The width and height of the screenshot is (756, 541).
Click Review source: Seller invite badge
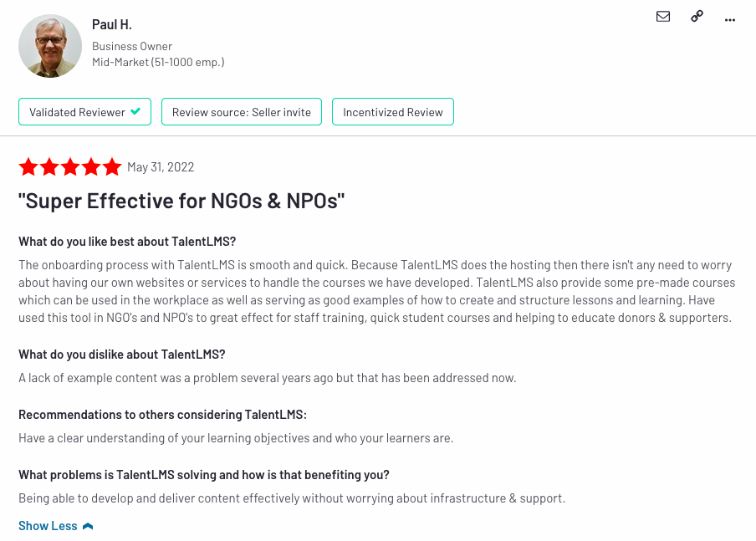tap(242, 112)
